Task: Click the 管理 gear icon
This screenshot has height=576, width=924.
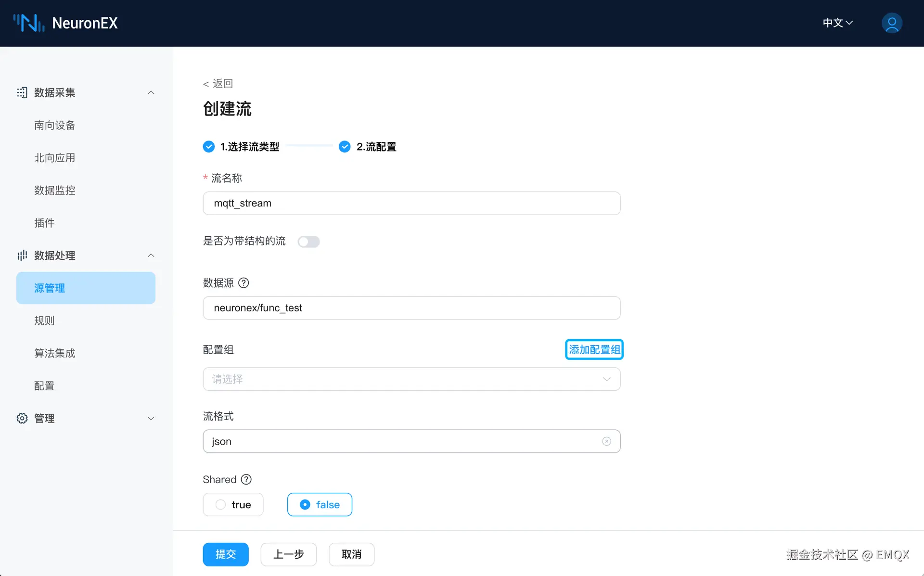Action: pyautogui.click(x=22, y=418)
